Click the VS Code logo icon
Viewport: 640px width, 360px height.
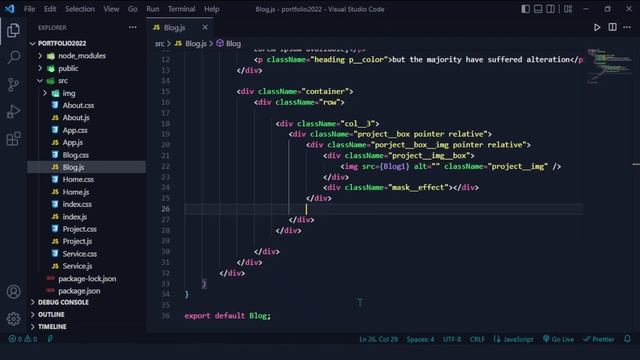10,9
